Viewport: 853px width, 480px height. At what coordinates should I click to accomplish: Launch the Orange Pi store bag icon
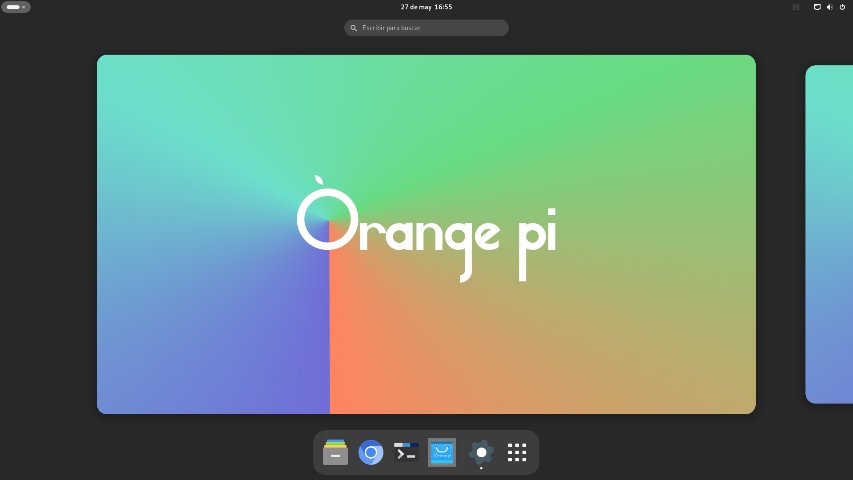[442, 452]
